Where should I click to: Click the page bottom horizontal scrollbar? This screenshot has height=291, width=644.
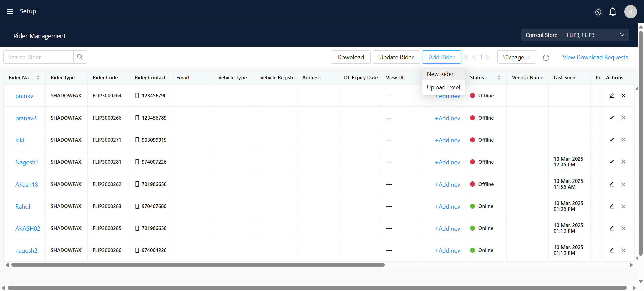(x=317, y=288)
